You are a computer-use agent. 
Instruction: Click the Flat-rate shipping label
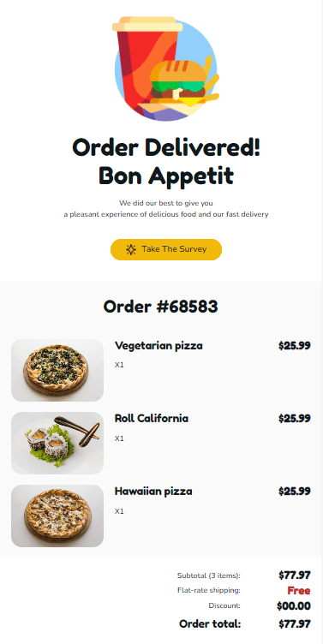[209, 591]
